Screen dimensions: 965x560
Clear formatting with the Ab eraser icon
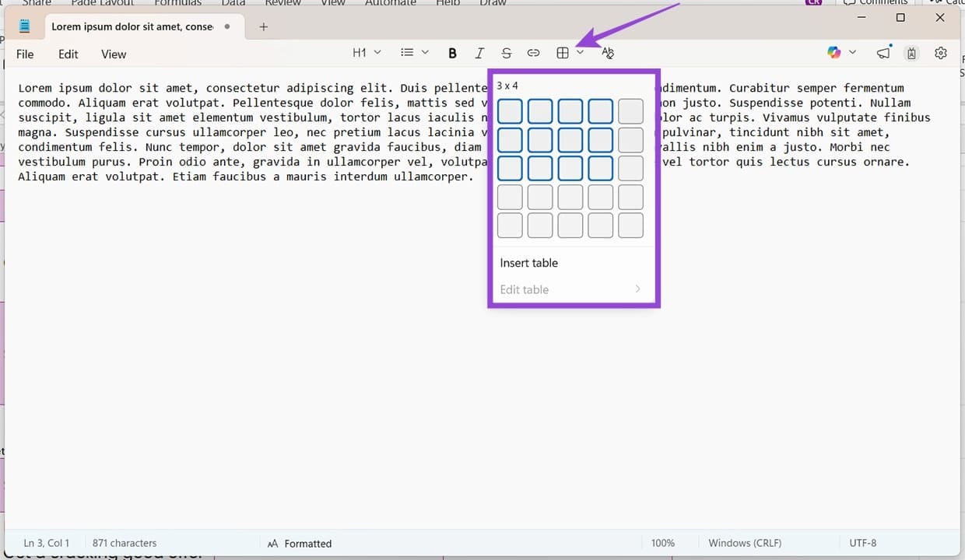(x=608, y=53)
